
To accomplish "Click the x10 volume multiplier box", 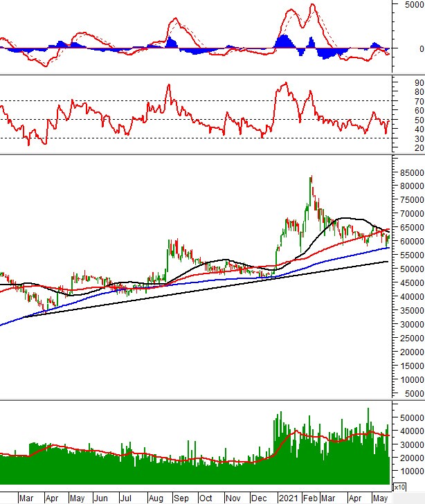I will click(399, 487).
